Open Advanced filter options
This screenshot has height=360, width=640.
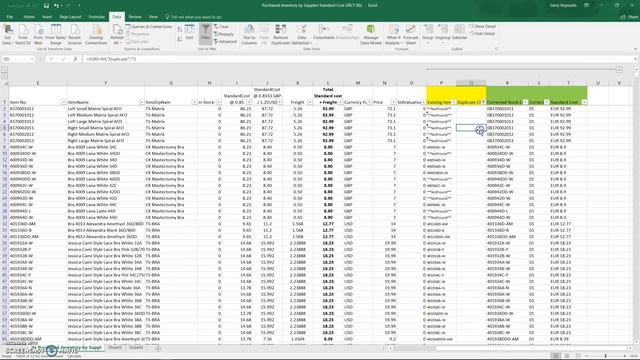coord(225,41)
